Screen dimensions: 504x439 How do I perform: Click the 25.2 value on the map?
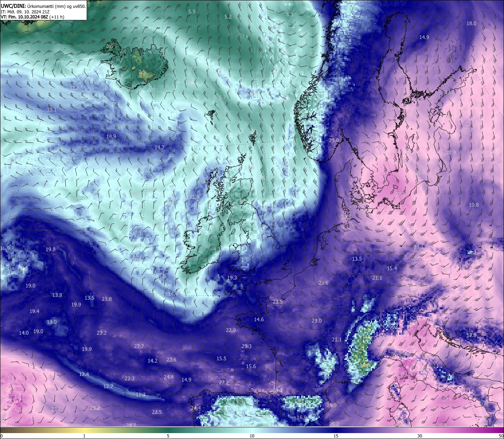[x=334, y=424]
